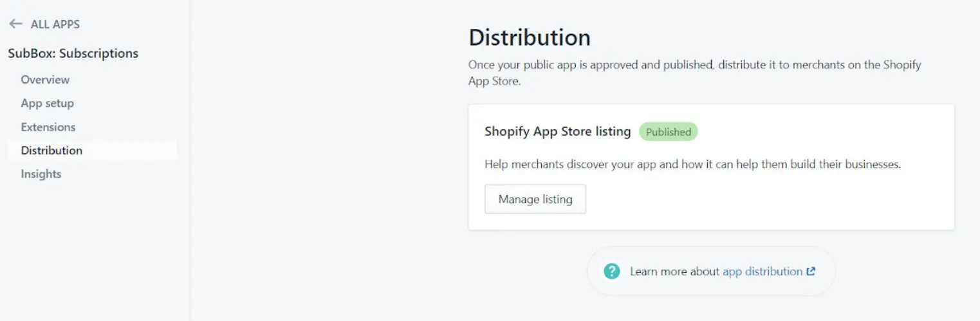
Task: Click the Shopify App Store listing card title
Action: coord(557,131)
